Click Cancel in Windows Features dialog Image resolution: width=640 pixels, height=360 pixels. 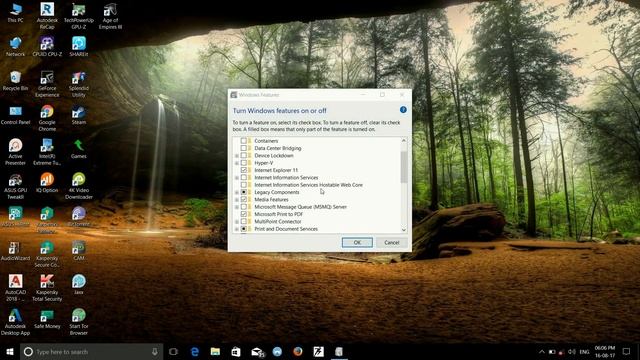[391, 242]
